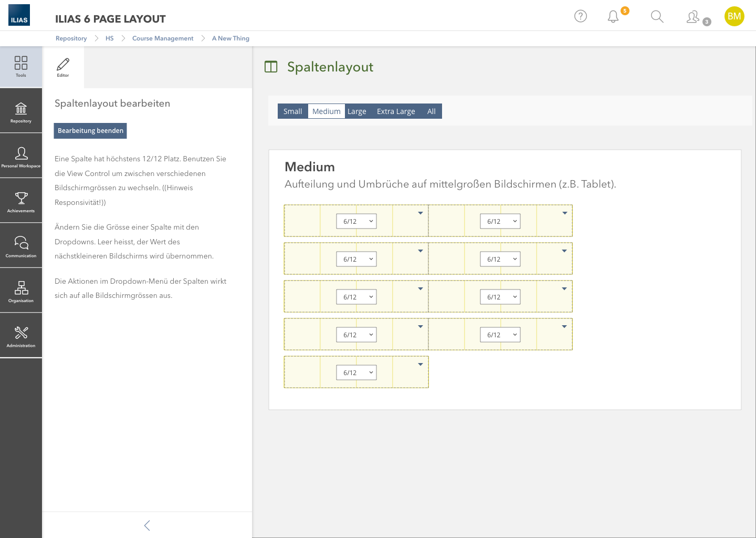Click the search magnifier icon
Screen dimensions: 756x538
(657, 17)
